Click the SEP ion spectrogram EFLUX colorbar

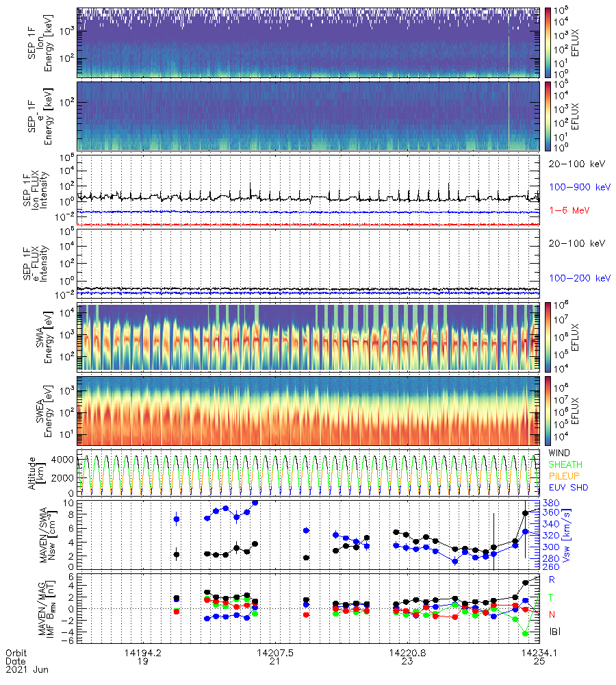(x=548, y=42)
